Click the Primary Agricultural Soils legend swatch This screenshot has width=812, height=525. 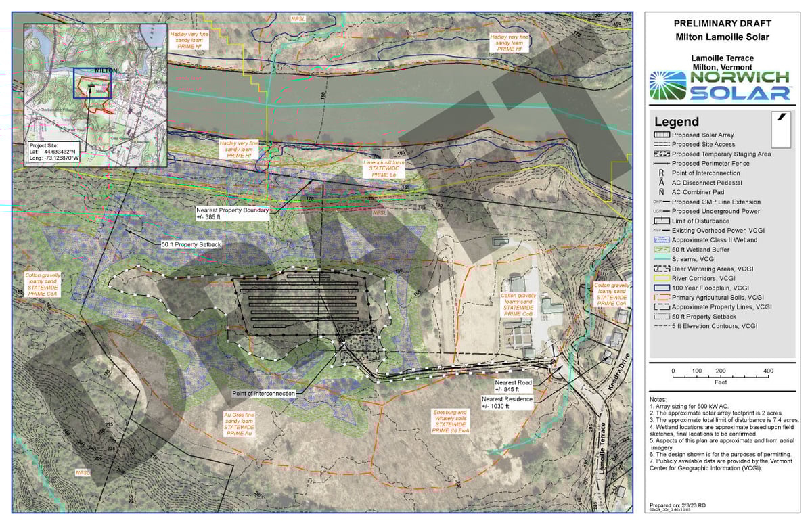[662, 297]
